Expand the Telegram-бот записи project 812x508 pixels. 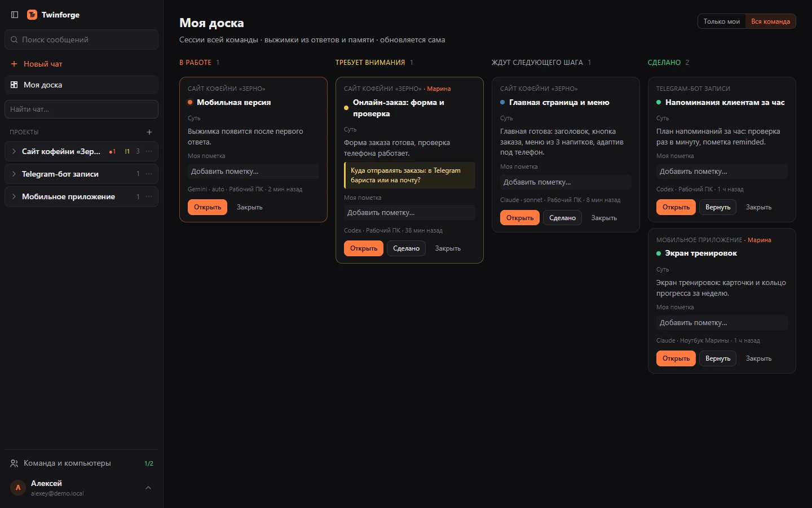click(x=14, y=174)
